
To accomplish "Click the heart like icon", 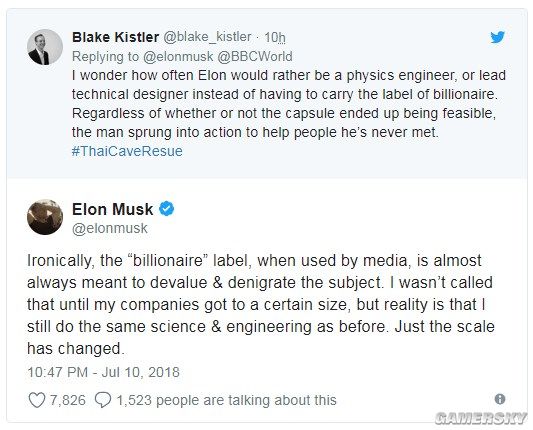I will (36, 400).
